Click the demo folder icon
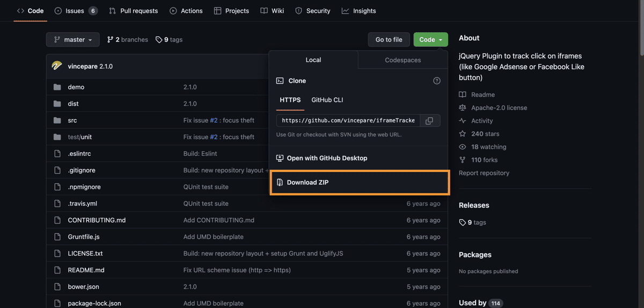 57,87
